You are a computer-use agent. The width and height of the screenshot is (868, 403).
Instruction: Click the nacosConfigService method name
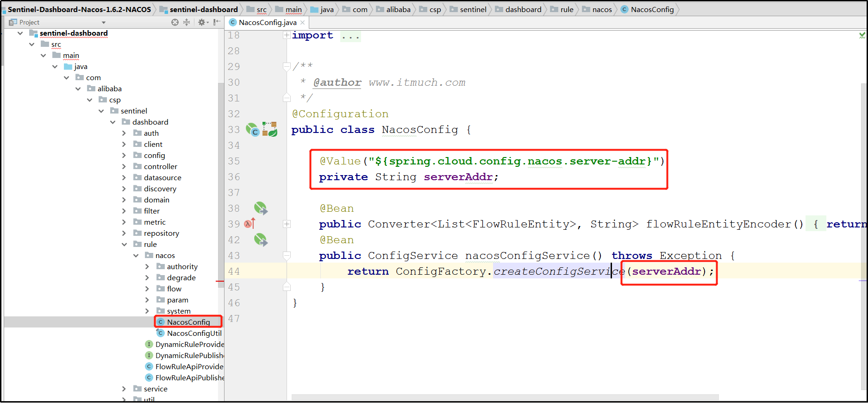pyautogui.click(x=528, y=256)
